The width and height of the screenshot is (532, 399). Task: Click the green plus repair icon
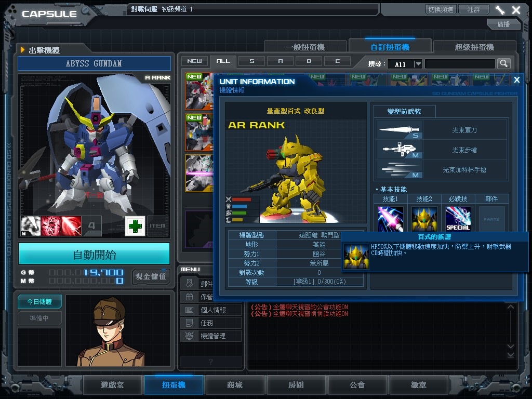pos(135,226)
